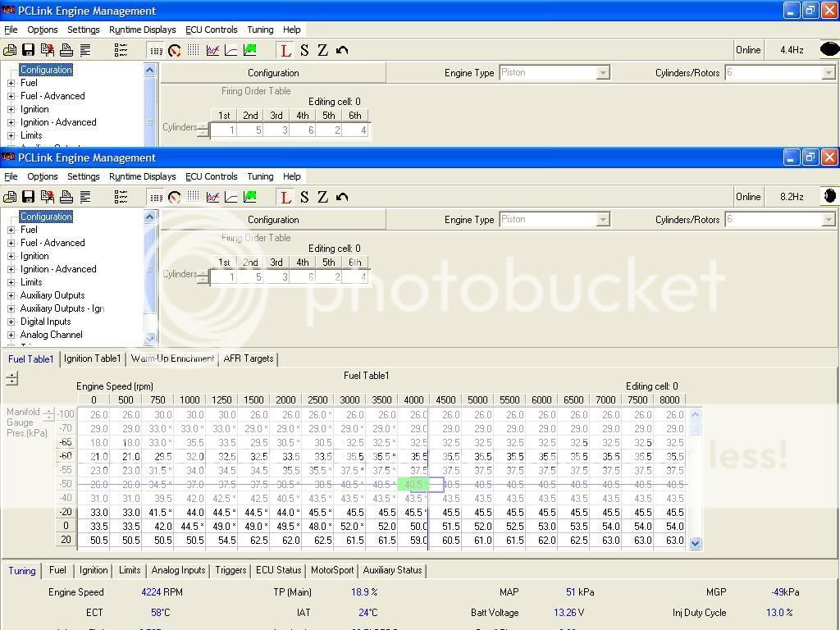
Task: Click the S icon in front window toolbar
Action: [304, 197]
